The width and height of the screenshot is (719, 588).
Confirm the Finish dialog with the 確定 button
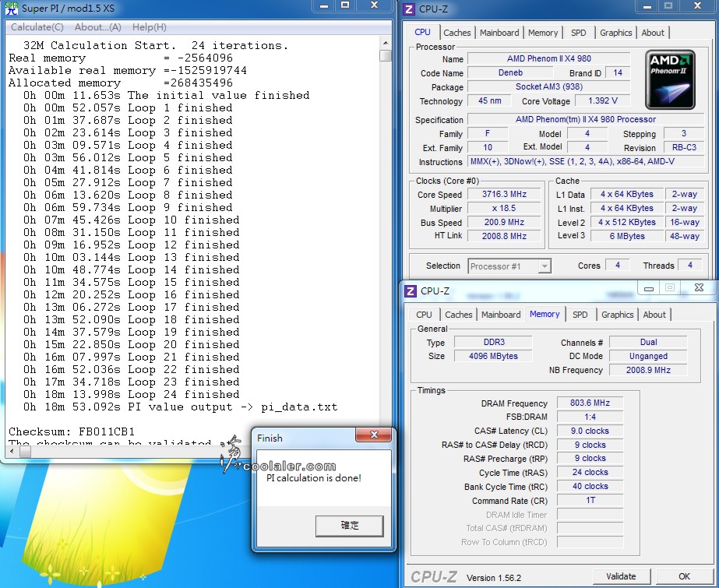pyautogui.click(x=350, y=525)
